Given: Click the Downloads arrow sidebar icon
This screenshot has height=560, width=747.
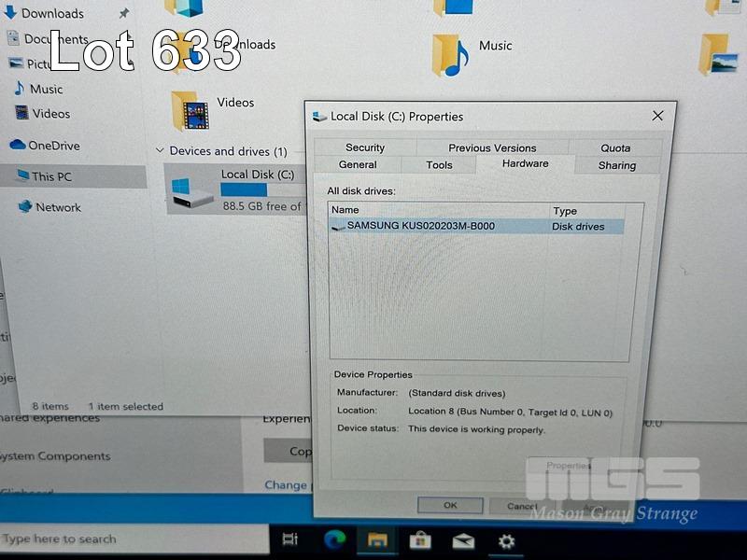Looking at the screenshot, I should tap(10, 12).
